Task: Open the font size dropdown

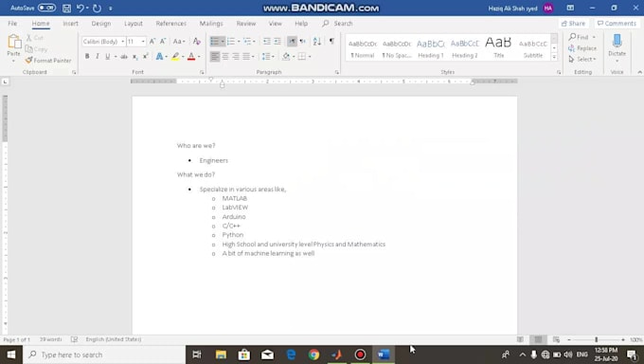Action: point(143,42)
